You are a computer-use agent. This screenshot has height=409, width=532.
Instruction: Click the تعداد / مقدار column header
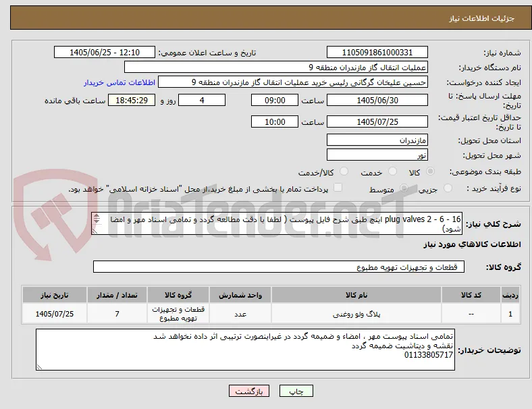click(x=117, y=295)
